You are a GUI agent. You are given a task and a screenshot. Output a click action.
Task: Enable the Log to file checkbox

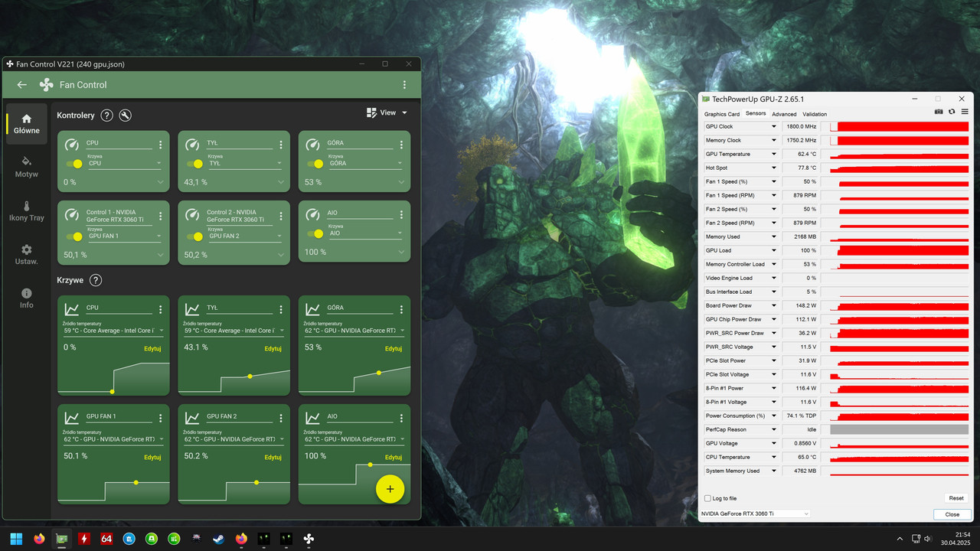tap(707, 498)
